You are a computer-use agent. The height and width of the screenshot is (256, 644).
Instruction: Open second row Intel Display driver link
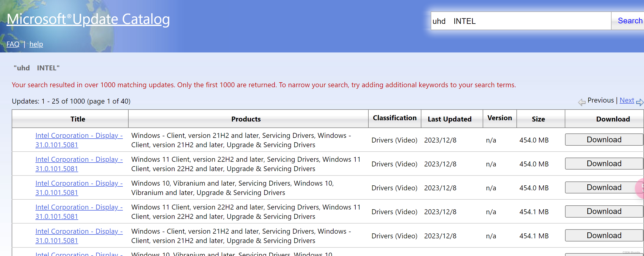pos(79,164)
